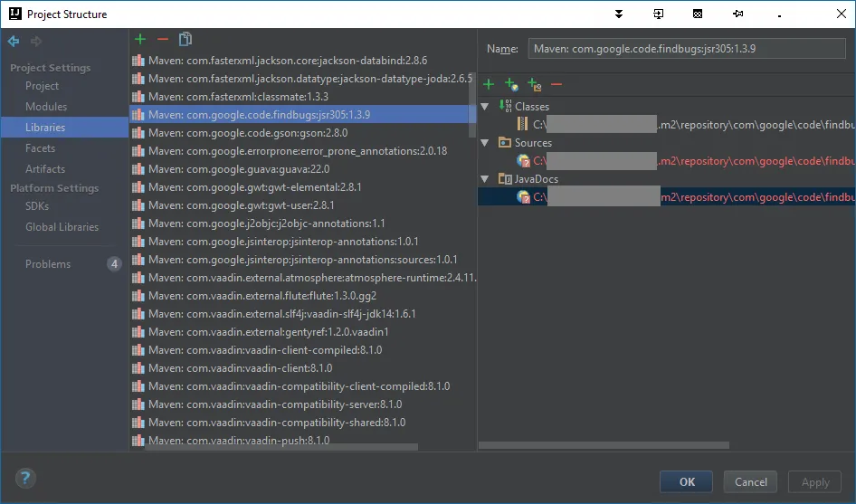Click the OK button
856x504 pixels.
(x=686, y=481)
